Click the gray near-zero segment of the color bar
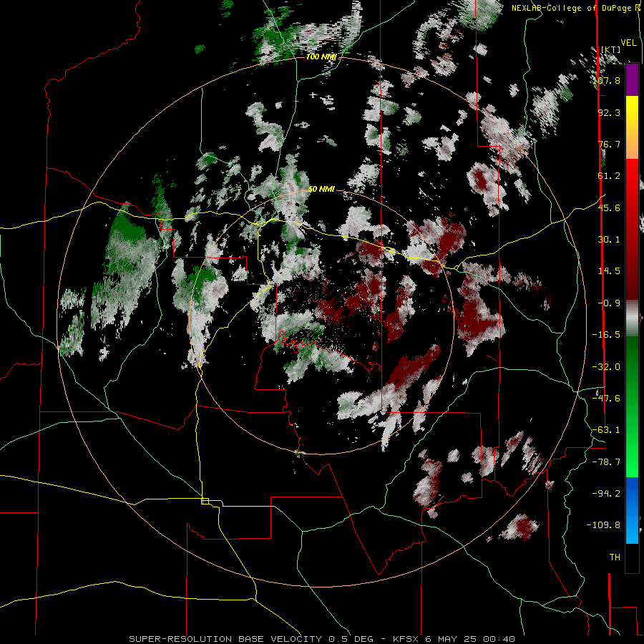The width and height of the screenshot is (644, 644). [x=632, y=318]
